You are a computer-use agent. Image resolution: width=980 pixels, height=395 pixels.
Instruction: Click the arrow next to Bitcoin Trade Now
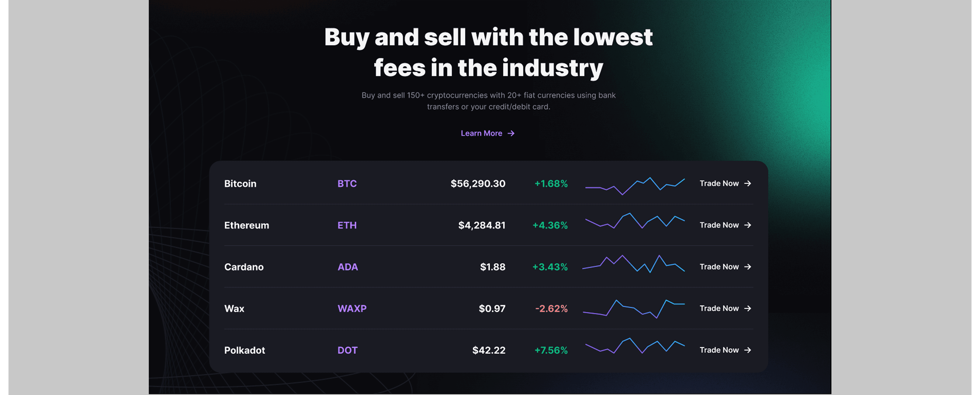tap(748, 184)
